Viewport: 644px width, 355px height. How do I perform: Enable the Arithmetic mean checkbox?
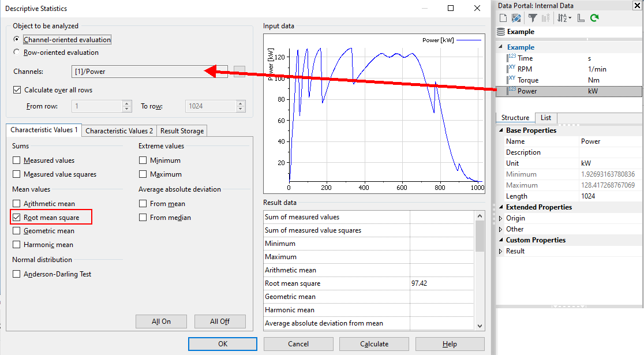(x=17, y=204)
